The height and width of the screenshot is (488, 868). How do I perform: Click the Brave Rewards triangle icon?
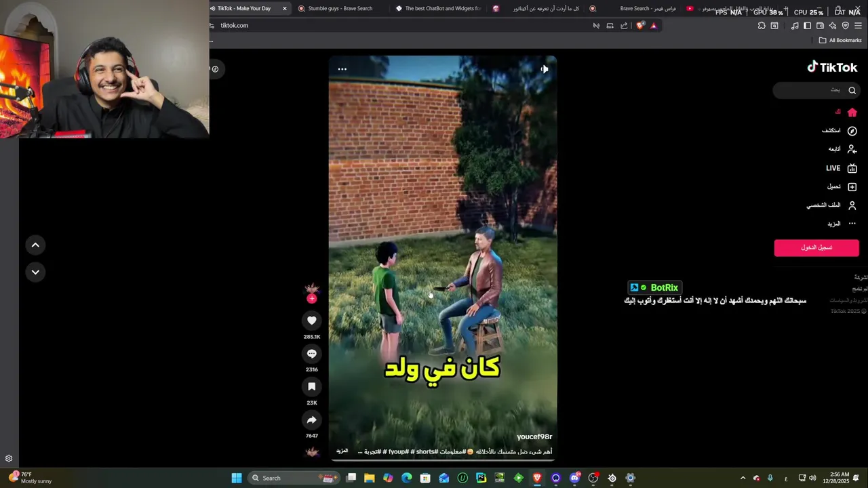[x=654, y=26]
